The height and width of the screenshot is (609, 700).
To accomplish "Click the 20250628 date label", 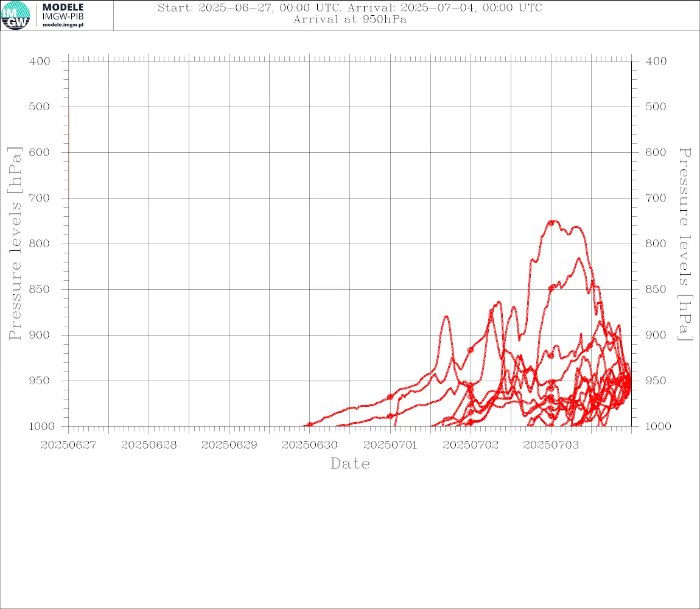I will pos(149,445).
